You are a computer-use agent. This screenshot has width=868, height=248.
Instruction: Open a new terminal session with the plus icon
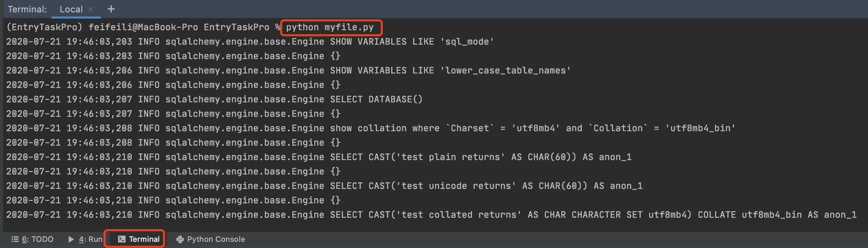tap(111, 9)
